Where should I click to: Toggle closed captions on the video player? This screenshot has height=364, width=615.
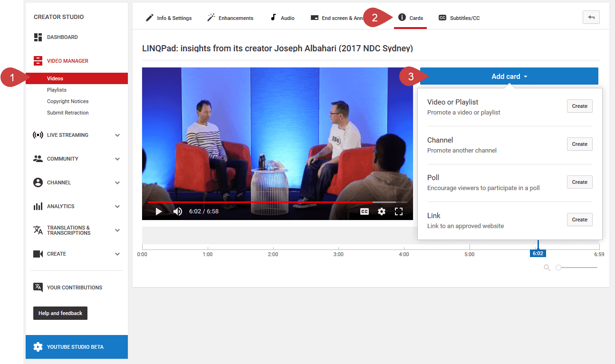click(x=365, y=211)
